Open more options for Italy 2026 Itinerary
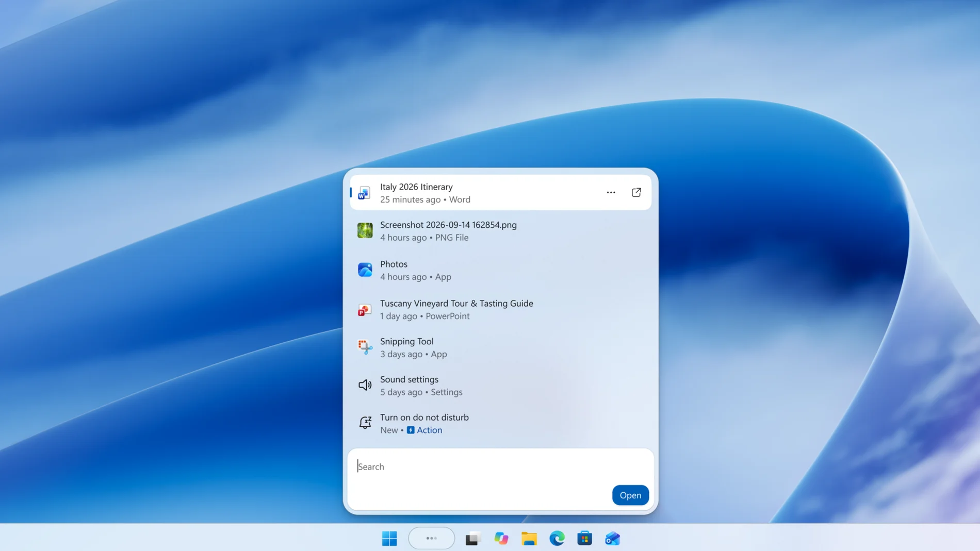This screenshot has height=551, width=980. 611,192
